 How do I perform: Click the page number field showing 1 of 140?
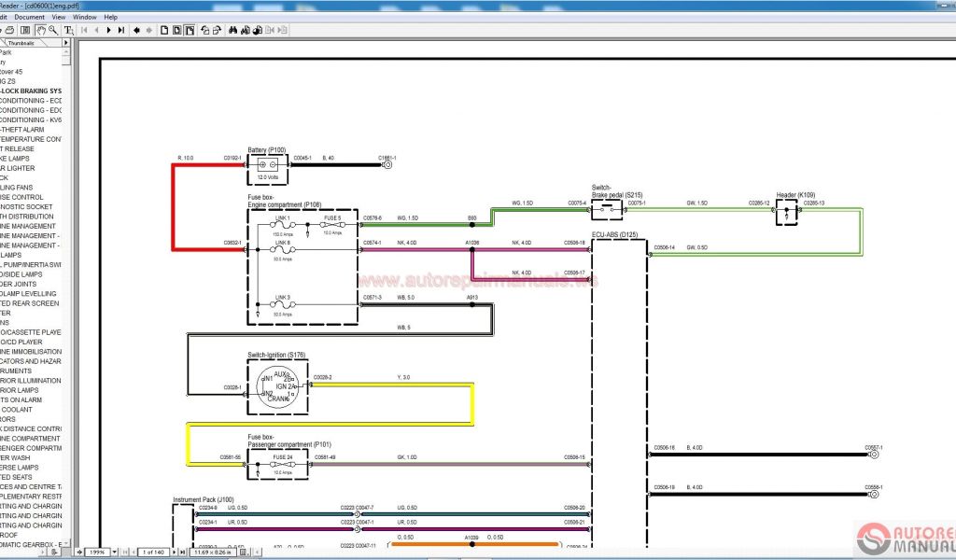(153, 553)
